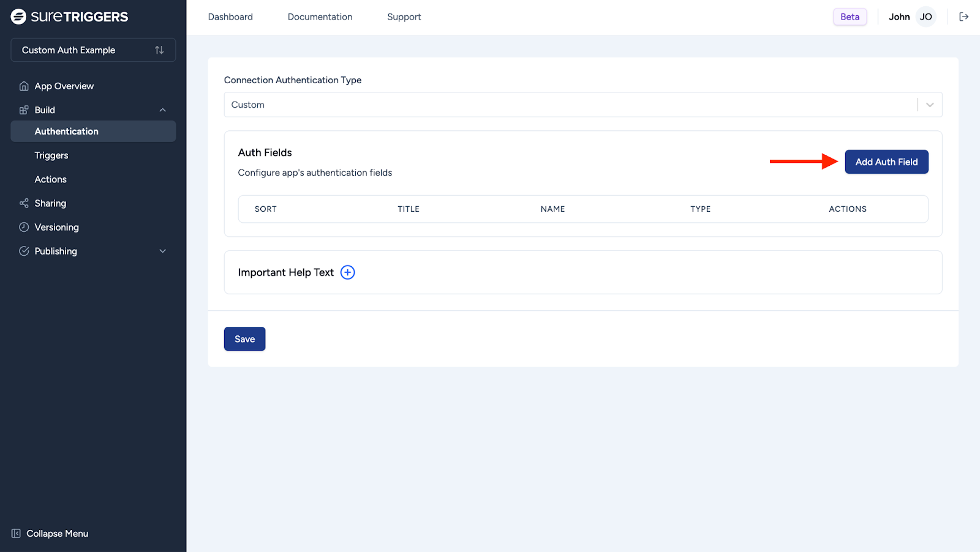The width and height of the screenshot is (980, 552).
Task: Click the SureTriggers logo icon
Action: pyautogui.click(x=18, y=17)
